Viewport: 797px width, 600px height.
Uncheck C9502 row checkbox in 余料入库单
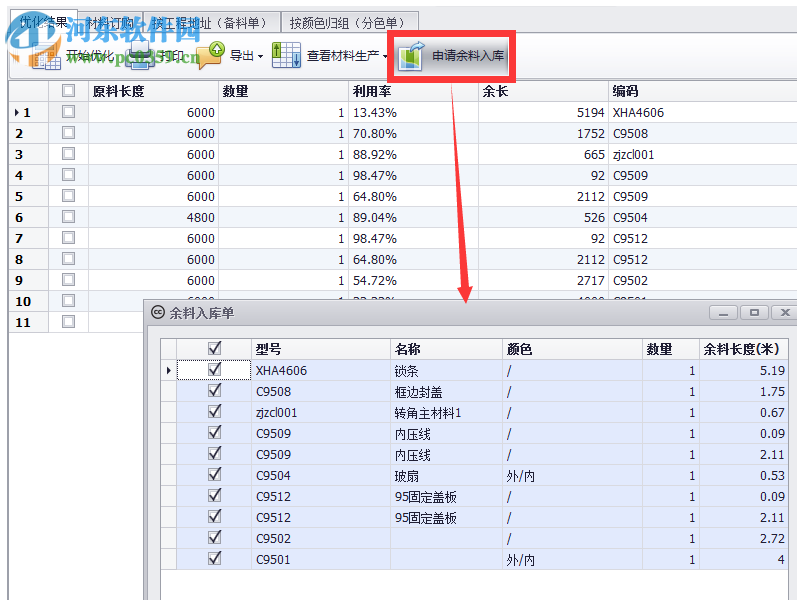coord(214,537)
